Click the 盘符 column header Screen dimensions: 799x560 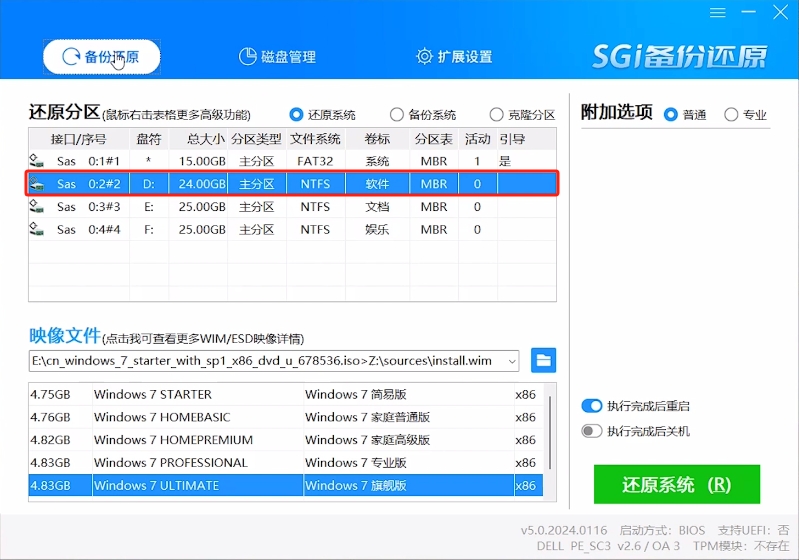(149, 139)
